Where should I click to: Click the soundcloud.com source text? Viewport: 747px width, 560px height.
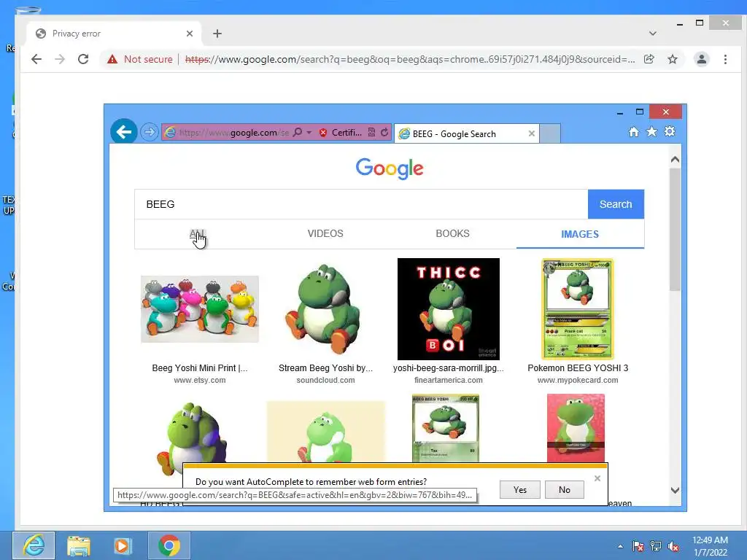point(325,380)
